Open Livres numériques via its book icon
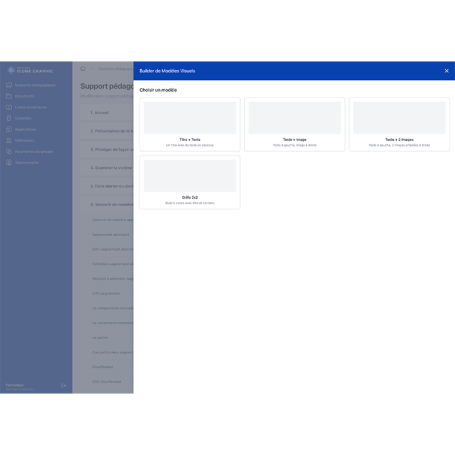This screenshot has width=455, height=455. pyautogui.click(x=9, y=107)
